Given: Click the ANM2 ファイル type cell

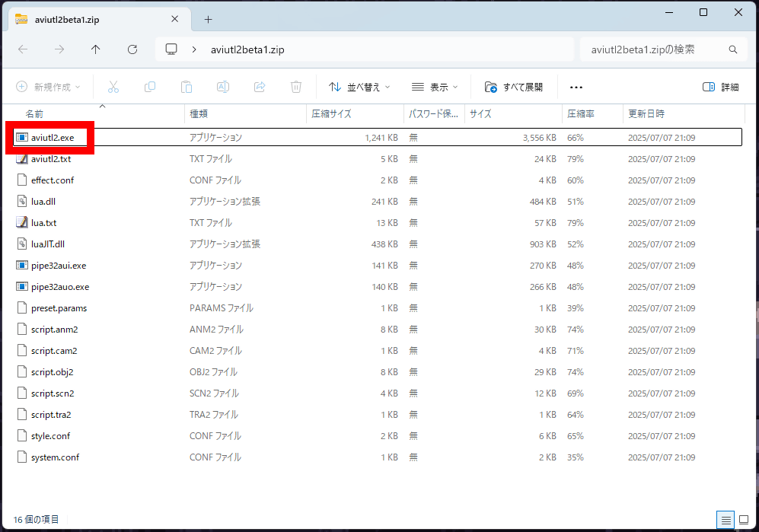Looking at the screenshot, I should coord(216,330).
